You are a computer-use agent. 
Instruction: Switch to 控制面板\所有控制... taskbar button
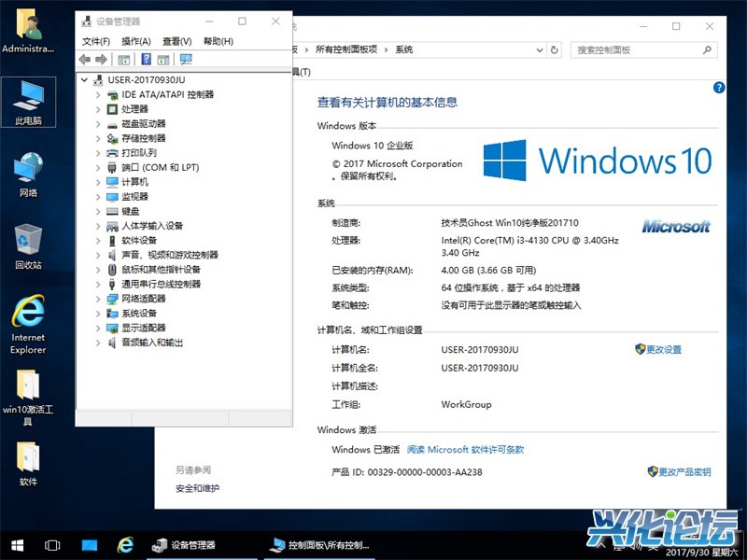(x=320, y=545)
